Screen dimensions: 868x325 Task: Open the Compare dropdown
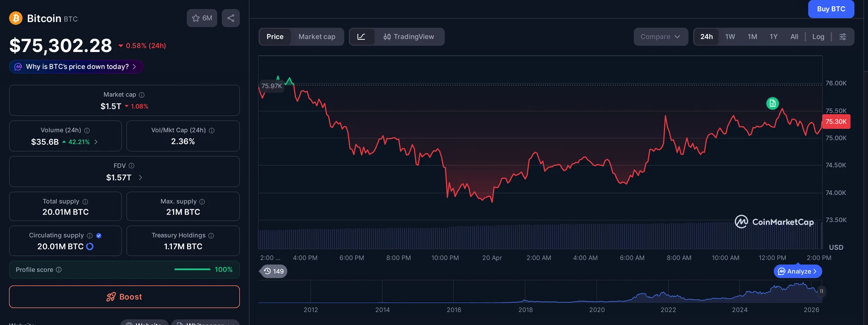click(660, 37)
